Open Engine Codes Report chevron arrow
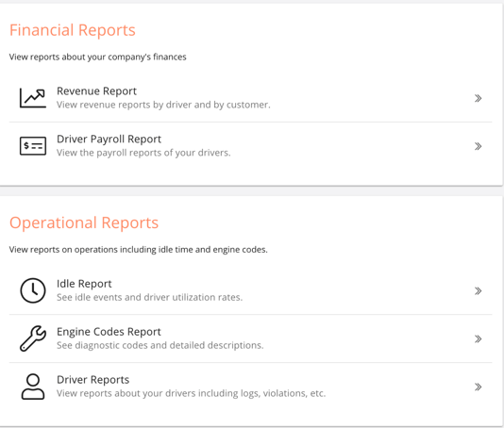 point(478,338)
